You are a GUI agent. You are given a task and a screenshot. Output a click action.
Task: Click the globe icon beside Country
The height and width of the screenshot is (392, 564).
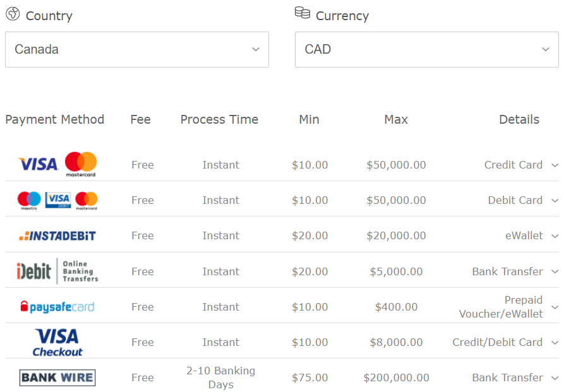pos(13,14)
